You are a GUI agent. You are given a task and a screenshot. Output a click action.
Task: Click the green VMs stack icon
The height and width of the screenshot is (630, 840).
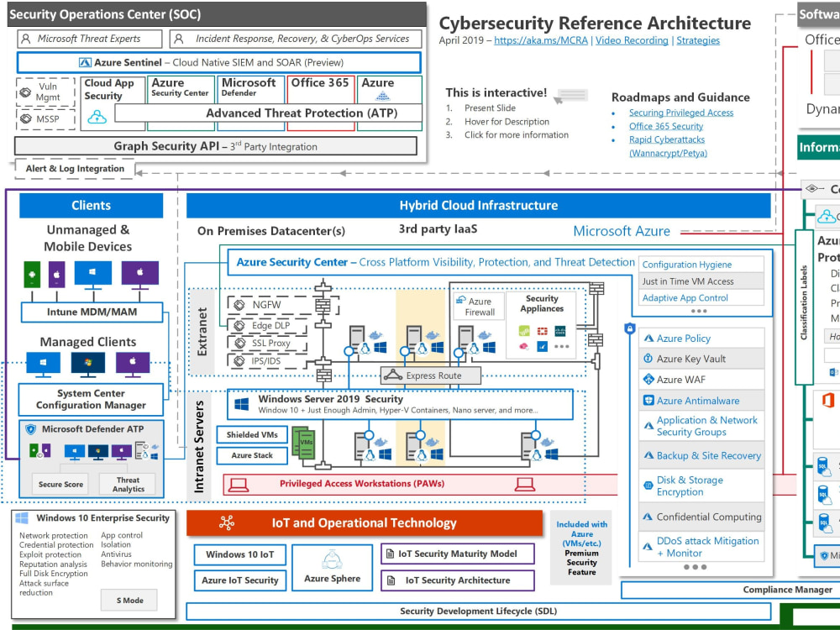[x=304, y=443]
